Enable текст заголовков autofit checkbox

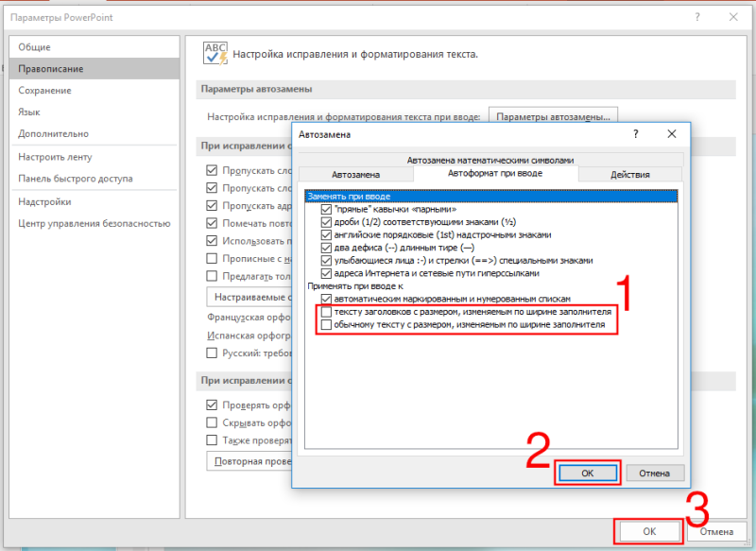click(x=326, y=312)
